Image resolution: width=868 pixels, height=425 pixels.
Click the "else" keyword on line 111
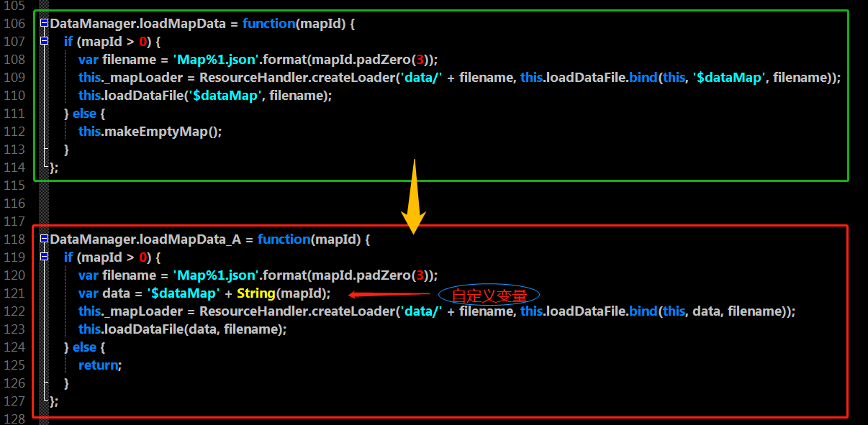pyautogui.click(x=84, y=114)
